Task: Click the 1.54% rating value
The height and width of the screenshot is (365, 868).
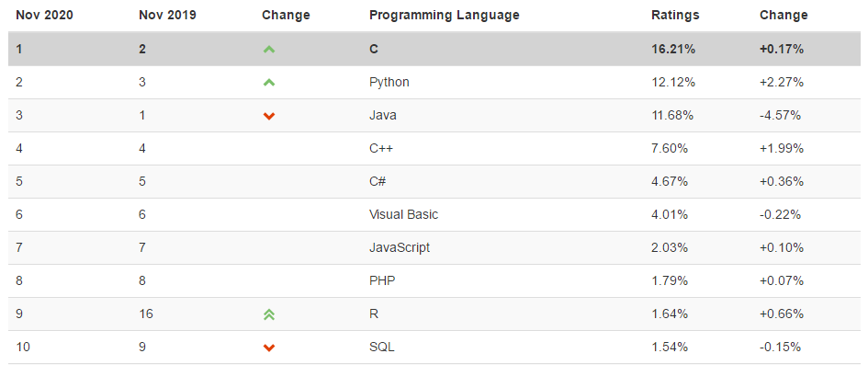Action: (670, 348)
